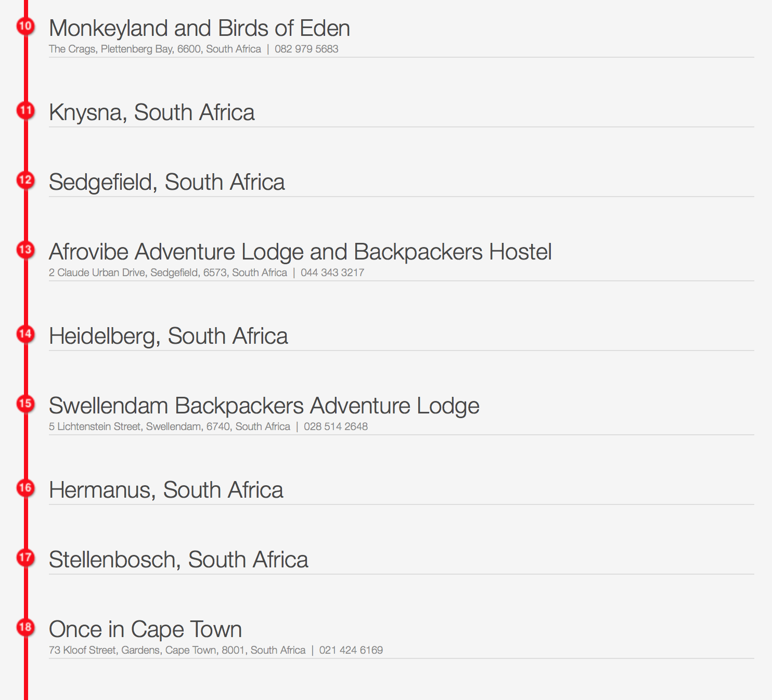Select route marker number 15
The image size is (772, 700).
(25, 404)
